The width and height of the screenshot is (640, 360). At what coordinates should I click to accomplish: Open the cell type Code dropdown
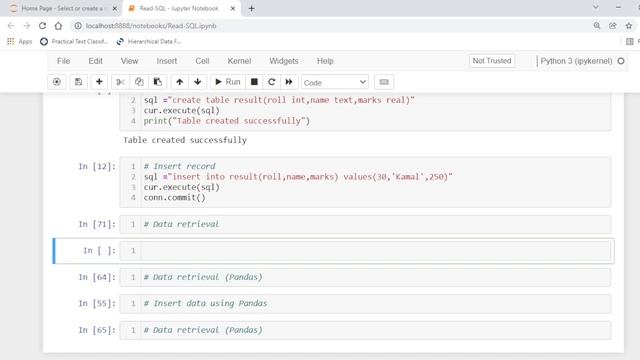335,82
